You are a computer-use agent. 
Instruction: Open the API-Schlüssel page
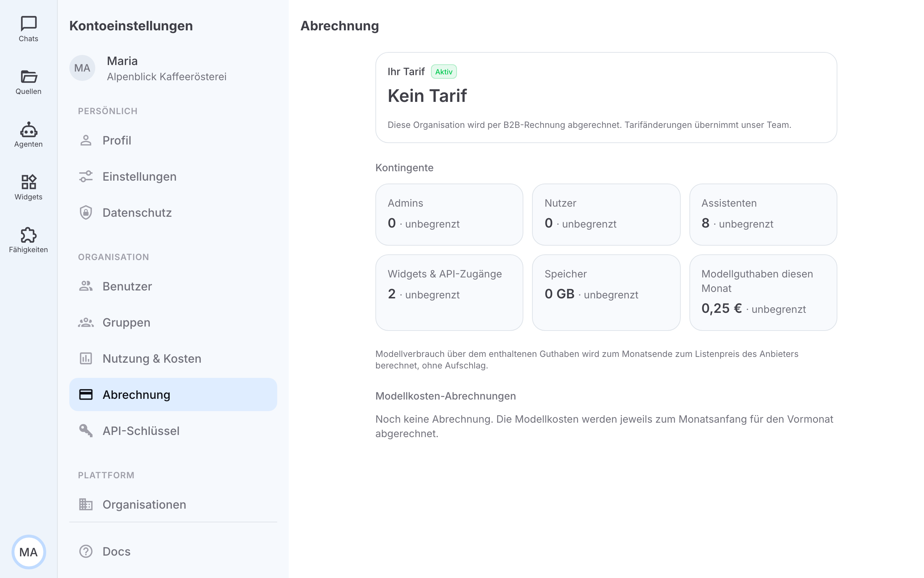coord(173,431)
